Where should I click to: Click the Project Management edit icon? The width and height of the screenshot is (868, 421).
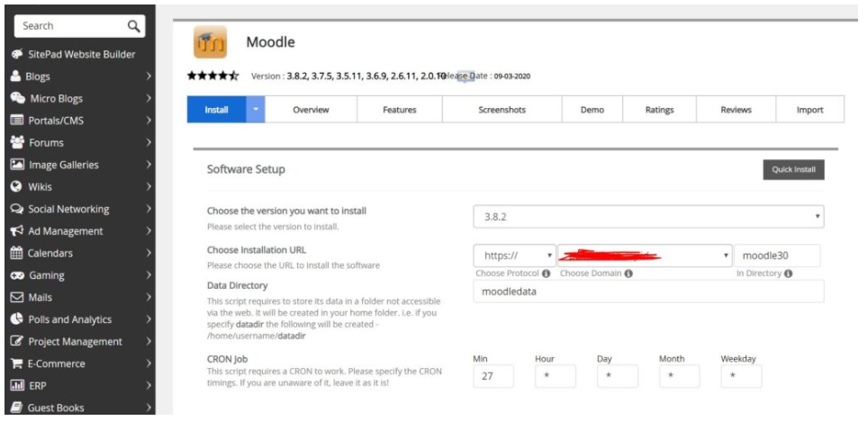pos(17,341)
